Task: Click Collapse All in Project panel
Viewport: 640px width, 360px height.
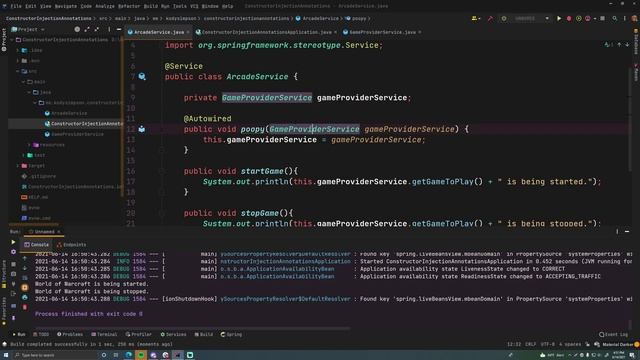Action: pos(97,29)
